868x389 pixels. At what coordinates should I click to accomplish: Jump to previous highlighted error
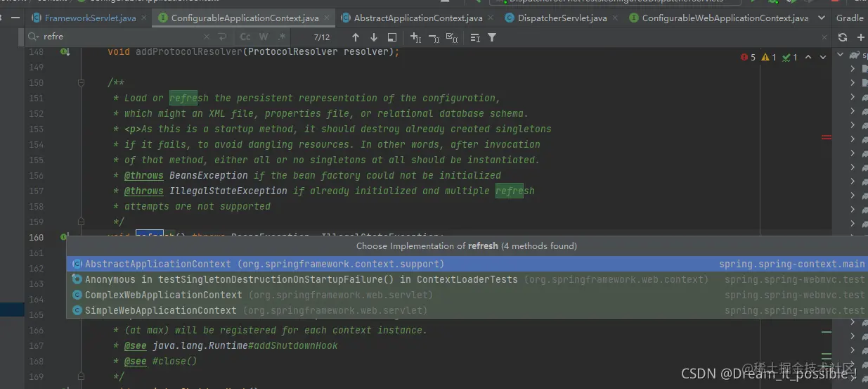pyautogui.click(x=808, y=58)
